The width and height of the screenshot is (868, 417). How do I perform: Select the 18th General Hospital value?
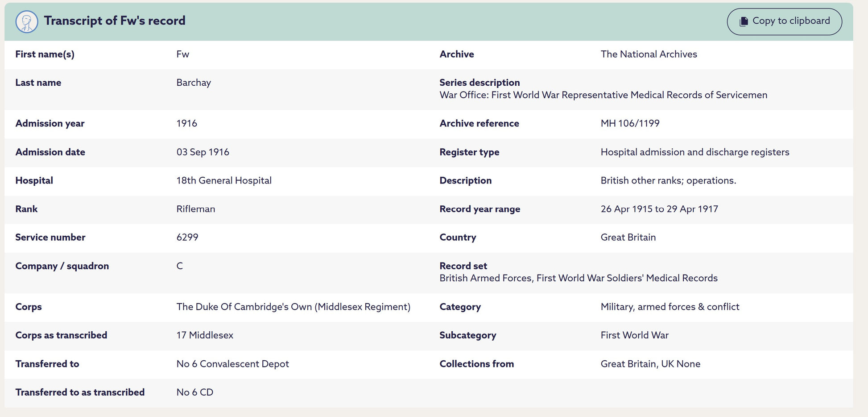tap(224, 180)
